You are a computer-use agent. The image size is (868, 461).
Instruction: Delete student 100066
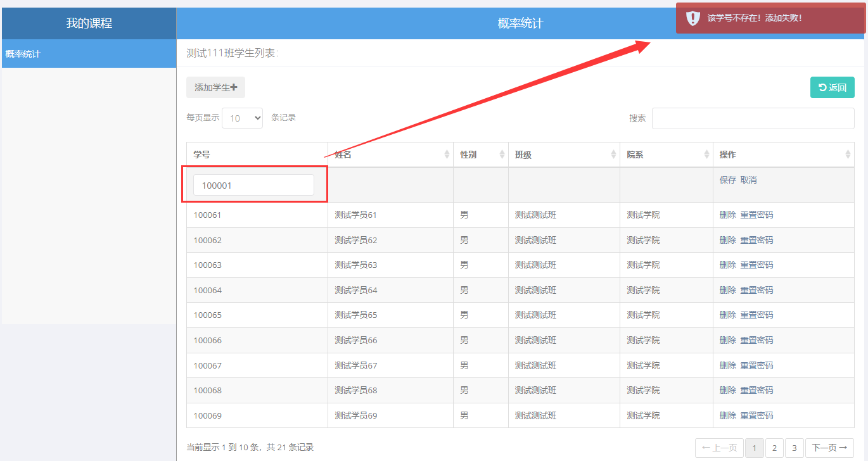pos(728,340)
